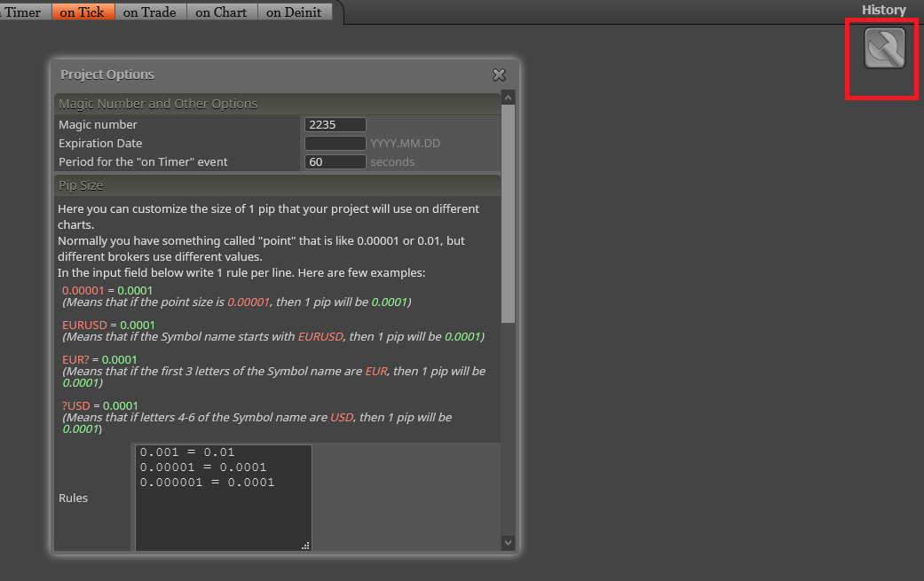
Task: Open project options with the wrench icon
Action: 884,48
